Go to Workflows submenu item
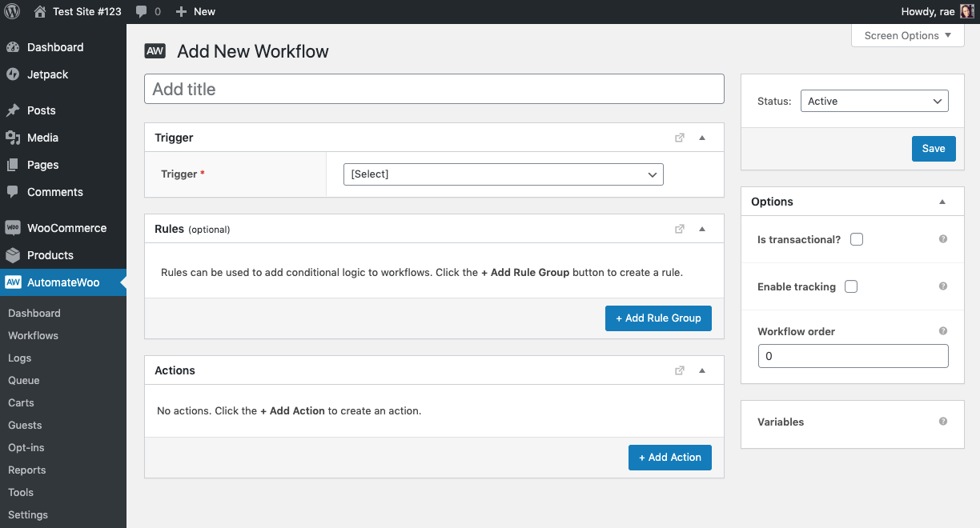This screenshot has width=980, height=528. tap(33, 335)
